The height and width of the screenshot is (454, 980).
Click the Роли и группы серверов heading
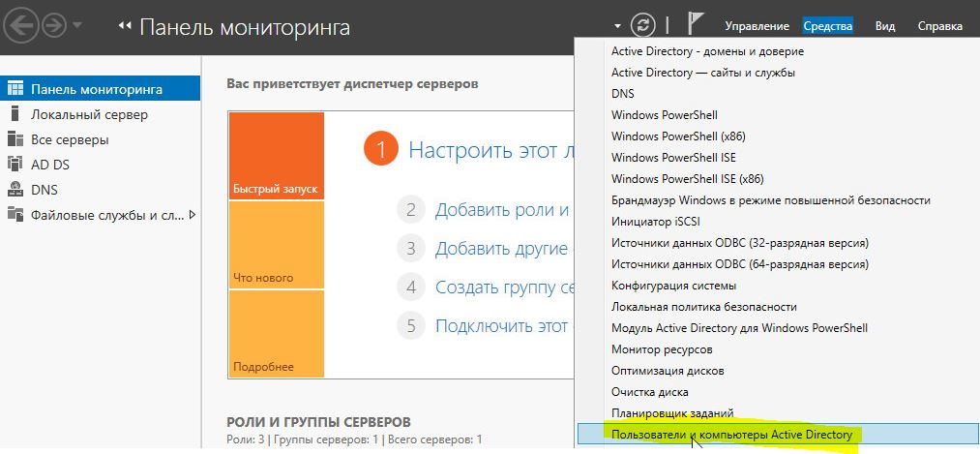pos(318,422)
